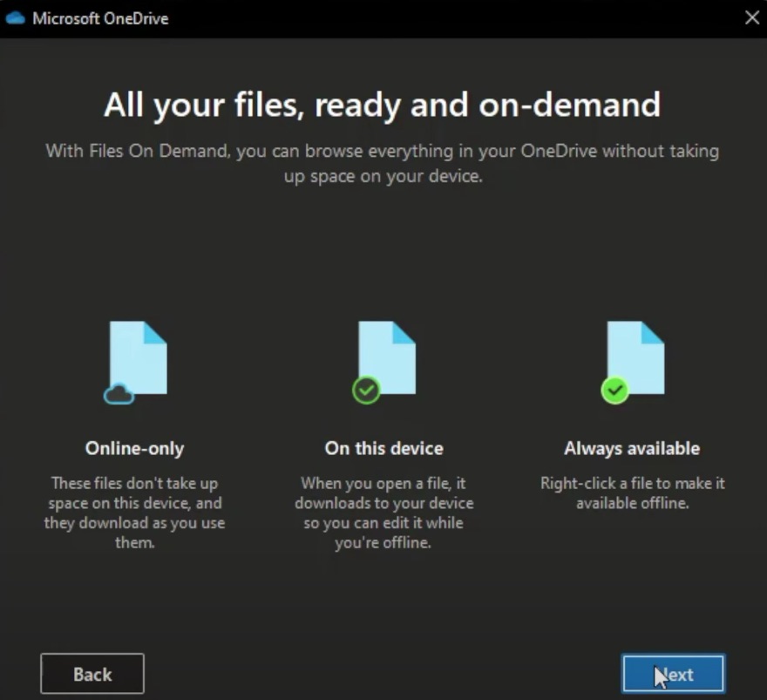Click the Always available heading text
The image size is (767, 700).
coord(632,448)
